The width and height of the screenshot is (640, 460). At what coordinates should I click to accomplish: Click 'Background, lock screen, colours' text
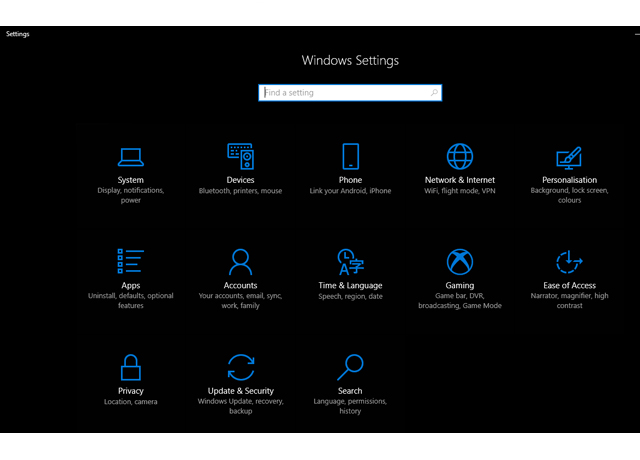point(569,195)
